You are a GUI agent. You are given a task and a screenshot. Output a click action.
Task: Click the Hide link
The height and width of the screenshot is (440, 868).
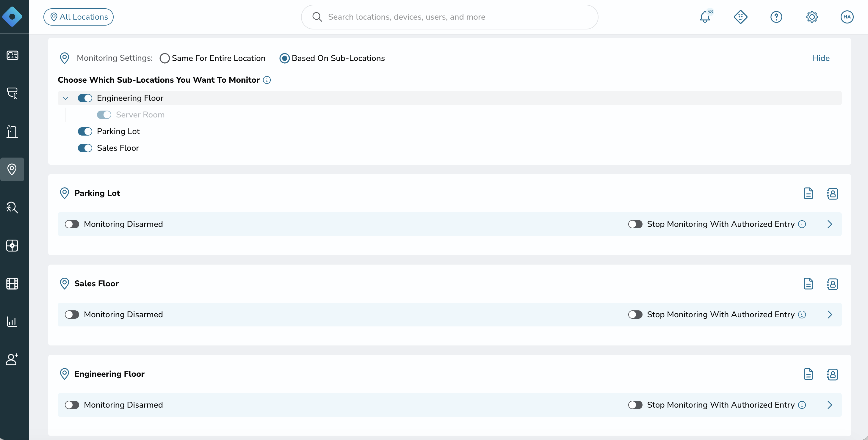pyautogui.click(x=820, y=58)
